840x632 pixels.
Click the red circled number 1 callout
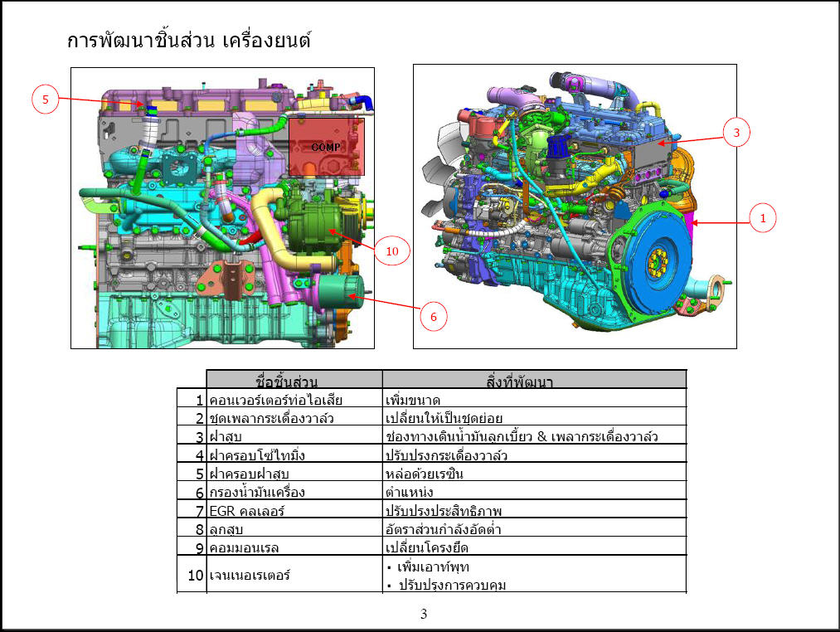[x=763, y=218]
